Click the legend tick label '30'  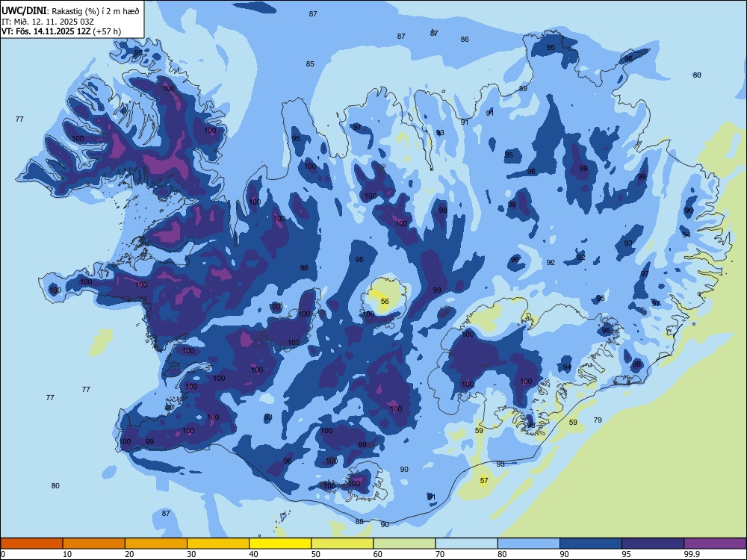point(191,554)
